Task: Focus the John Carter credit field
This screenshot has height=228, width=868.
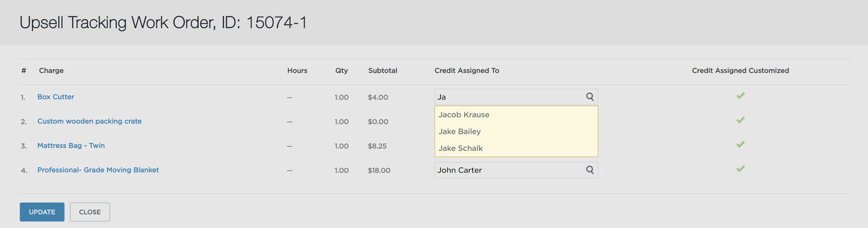Action: click(516, 170)
